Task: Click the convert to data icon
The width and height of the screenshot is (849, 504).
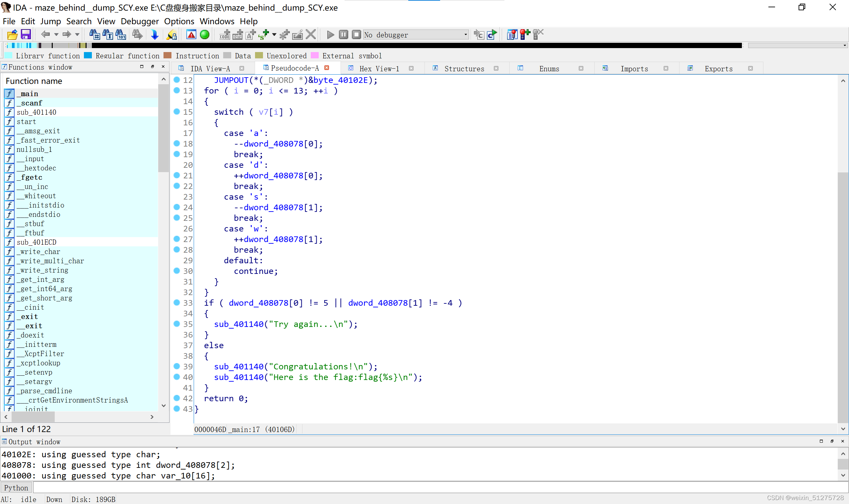Action: 238,34
